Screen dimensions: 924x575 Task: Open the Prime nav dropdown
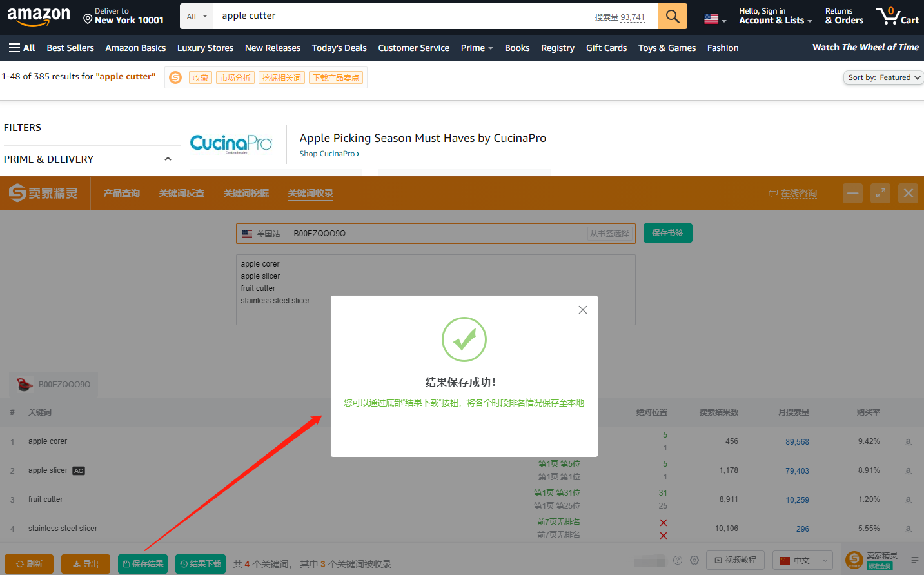coord(477,48)
